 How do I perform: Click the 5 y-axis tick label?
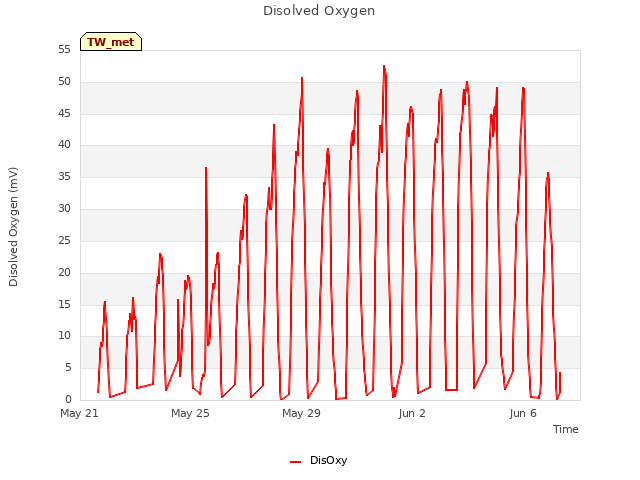(68, 368)
